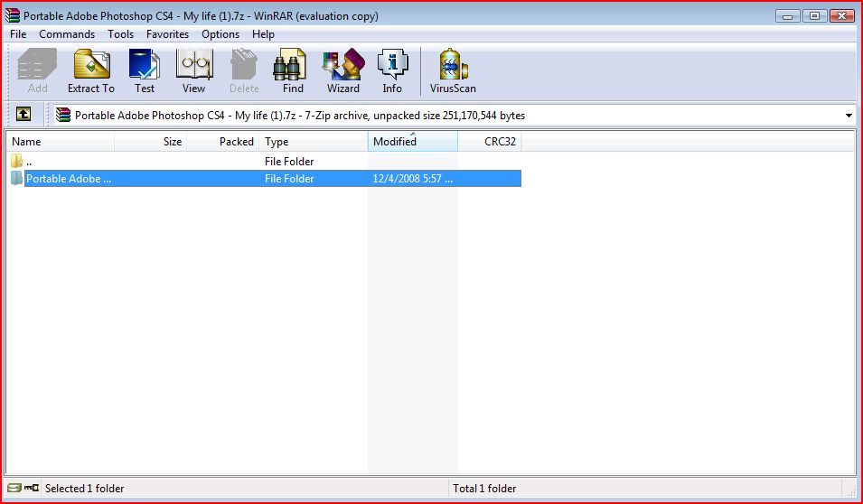Sort by the CRC32 column header
This screenshot has width=863, height=504.
490,142
